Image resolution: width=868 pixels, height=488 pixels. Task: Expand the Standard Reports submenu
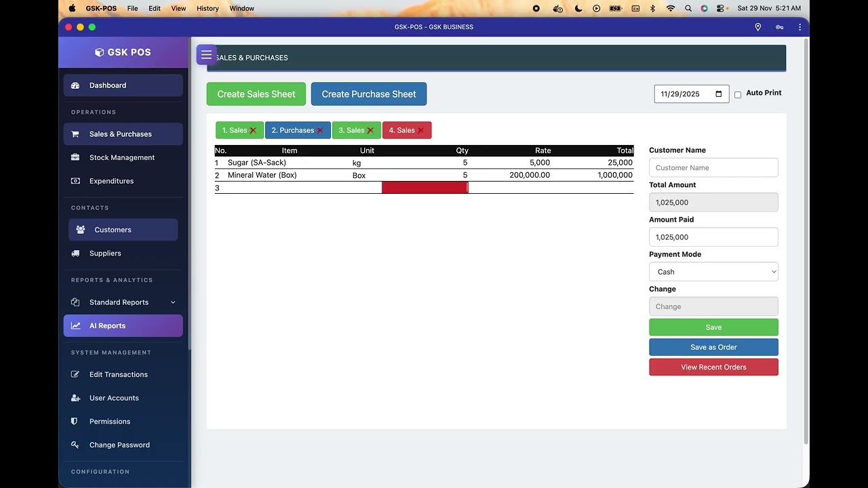pos(173,302)
